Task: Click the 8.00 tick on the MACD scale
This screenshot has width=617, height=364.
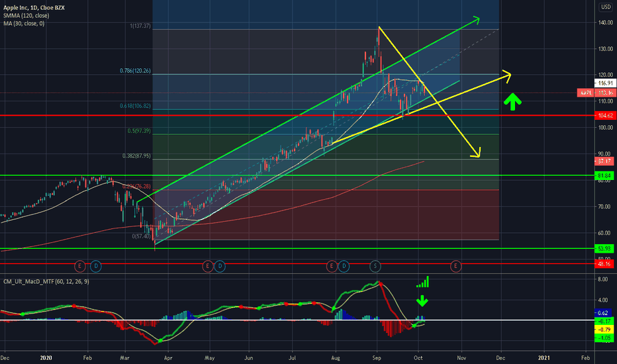Action: [x=602, y=279]
